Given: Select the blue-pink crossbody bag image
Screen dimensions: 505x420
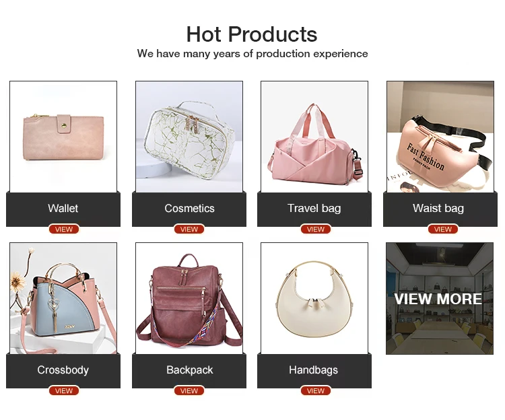Looking at the screenshot, I should point(63,298).
